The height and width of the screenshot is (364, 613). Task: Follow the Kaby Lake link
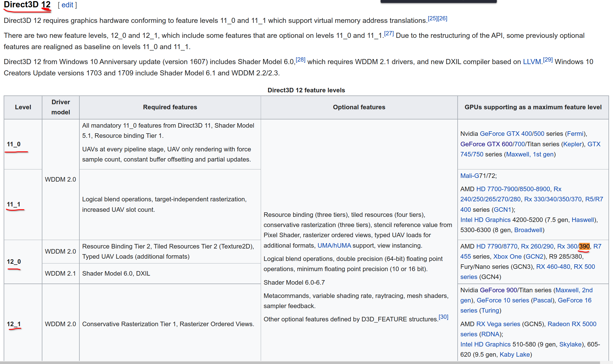(x=515, y=354)
